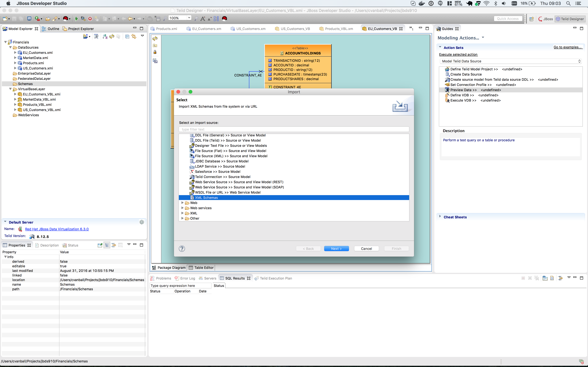
Task: Collapse all nodes in Model Explorer
Action: point(127,36)
